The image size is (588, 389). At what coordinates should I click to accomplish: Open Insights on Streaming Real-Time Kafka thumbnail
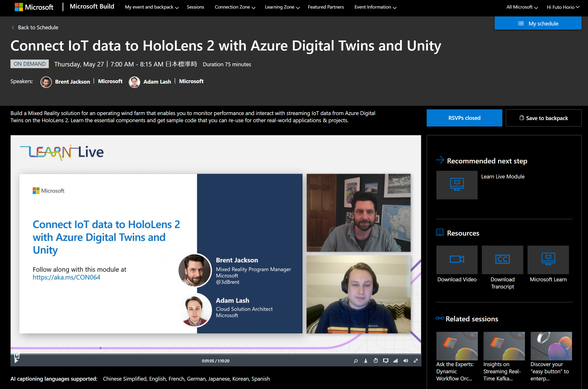[x=504, y=346]
